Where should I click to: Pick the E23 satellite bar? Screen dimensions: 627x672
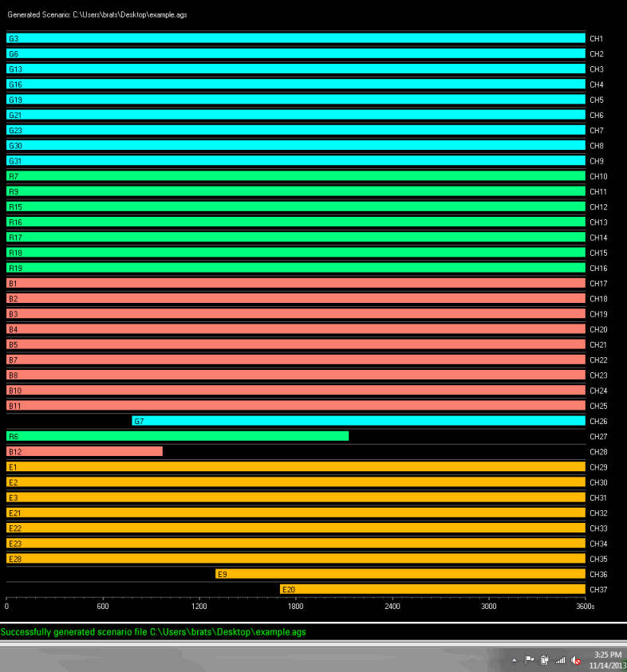(x=296, y=544)
